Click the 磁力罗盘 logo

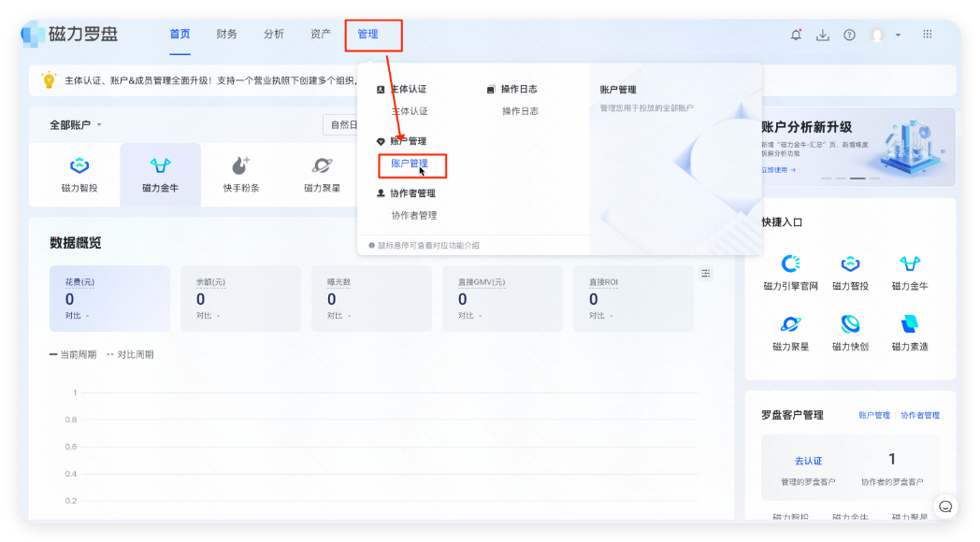pos(70,34)
